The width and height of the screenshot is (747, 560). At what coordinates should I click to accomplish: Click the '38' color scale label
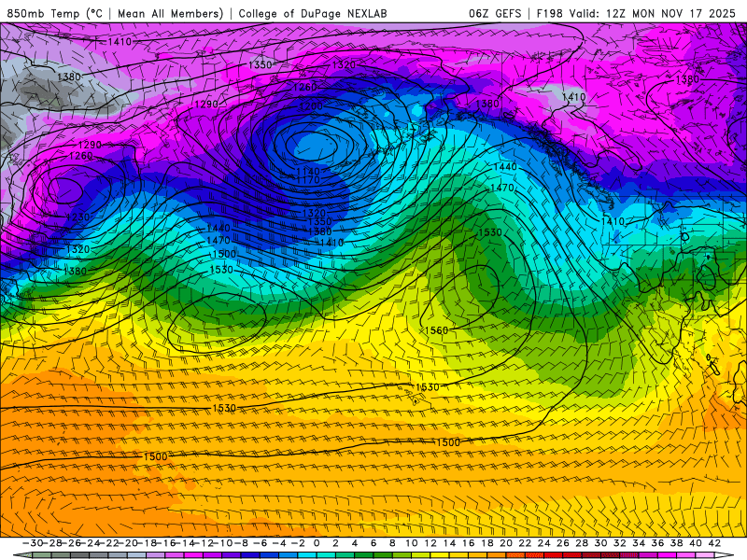[x=676, y=543]
